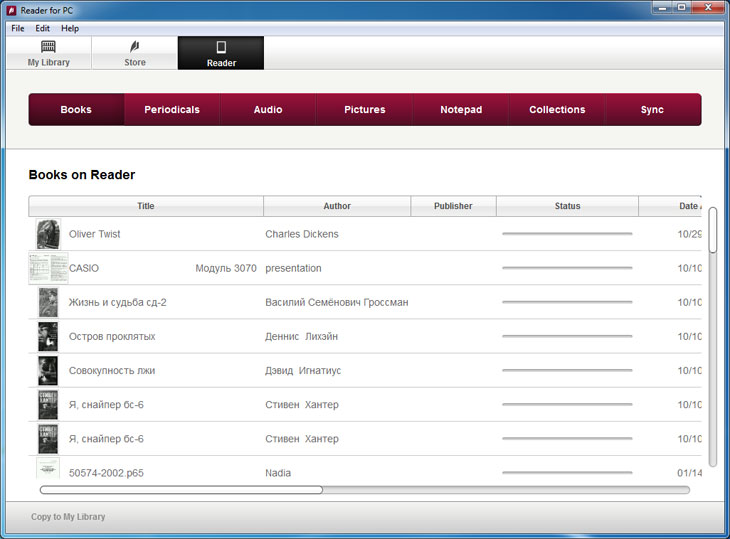Viewport: 730px width, 539px height.
Task: Open the Edit menu
Action: [43, 28]
